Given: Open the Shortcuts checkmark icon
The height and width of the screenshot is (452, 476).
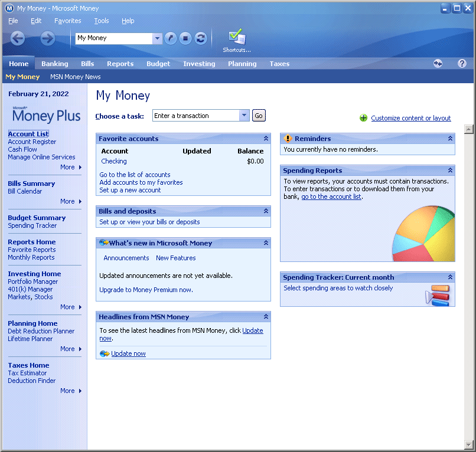Looking at the screenshot, I should click(x=237, y=37).
